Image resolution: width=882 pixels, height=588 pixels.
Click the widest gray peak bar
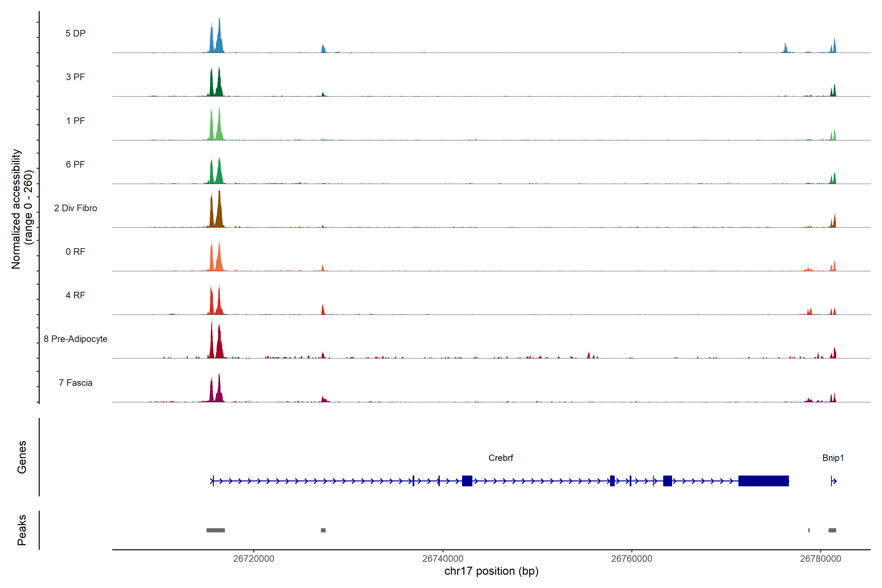216,530
